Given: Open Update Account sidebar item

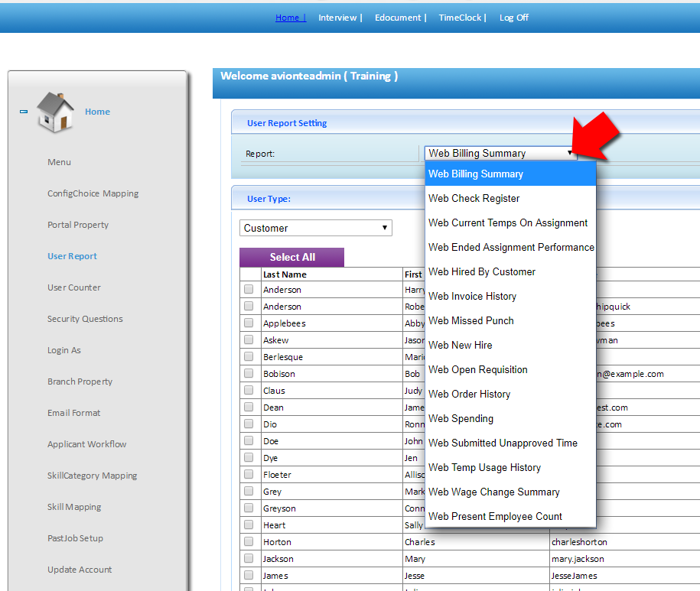Looking at the screenshot, I should tap(80, 570).
